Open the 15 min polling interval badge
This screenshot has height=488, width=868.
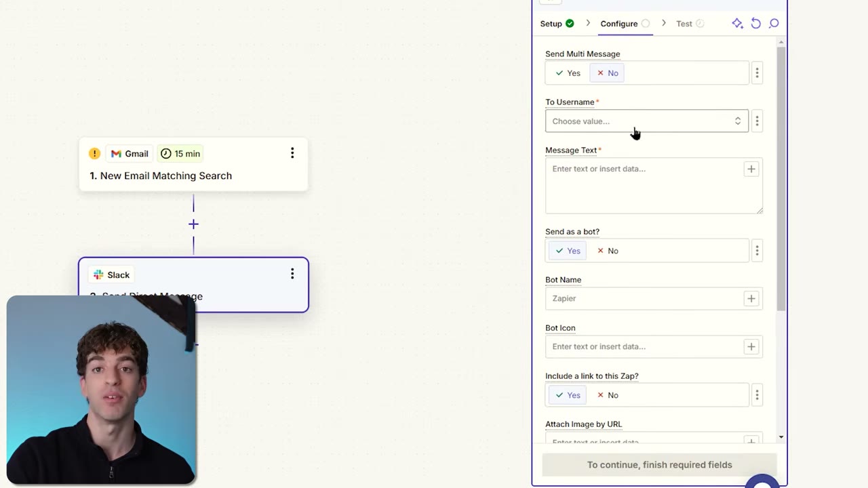point(180,154)
